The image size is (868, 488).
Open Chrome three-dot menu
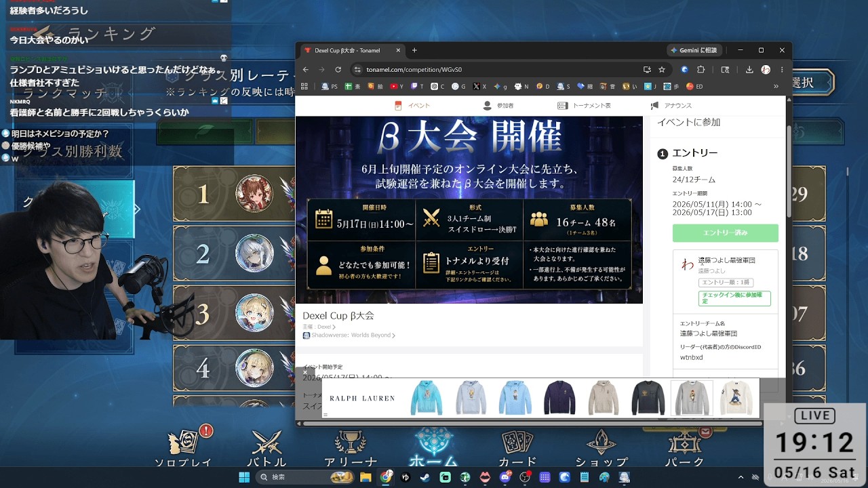coord(782,69)
